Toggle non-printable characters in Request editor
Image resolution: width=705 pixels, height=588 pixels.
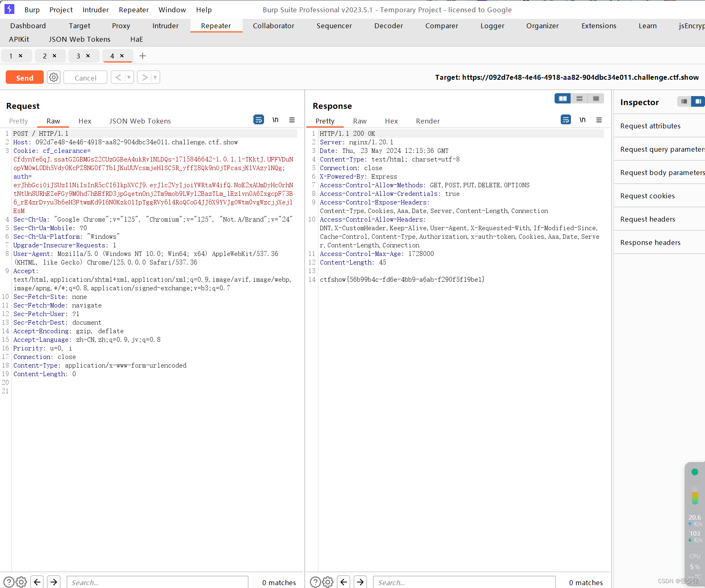click(275, 120)
